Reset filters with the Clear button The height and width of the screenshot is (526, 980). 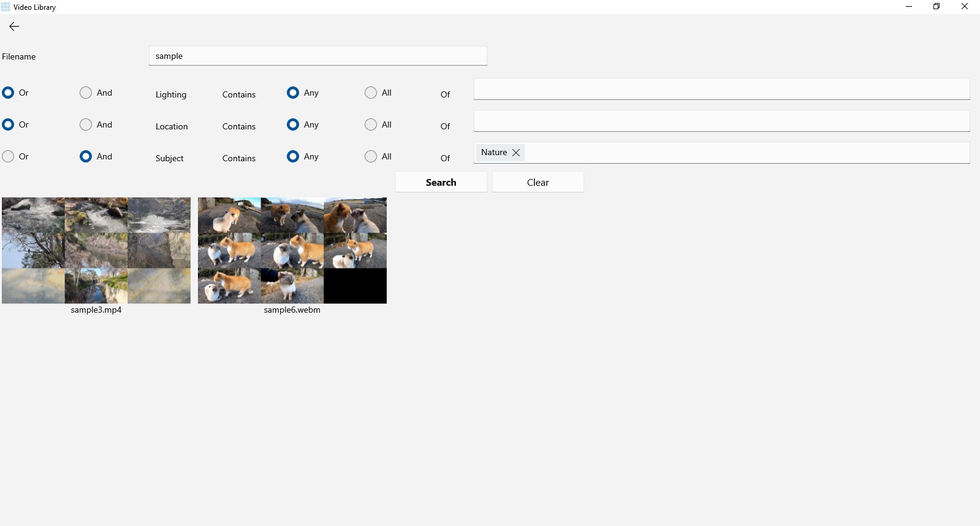[538, 182]
